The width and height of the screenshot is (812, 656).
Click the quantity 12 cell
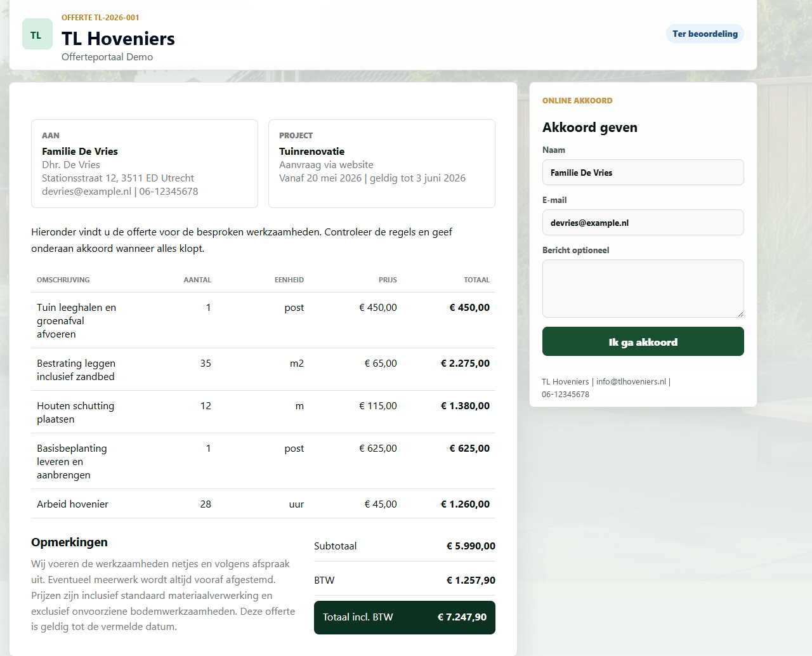tap(206, 406)
